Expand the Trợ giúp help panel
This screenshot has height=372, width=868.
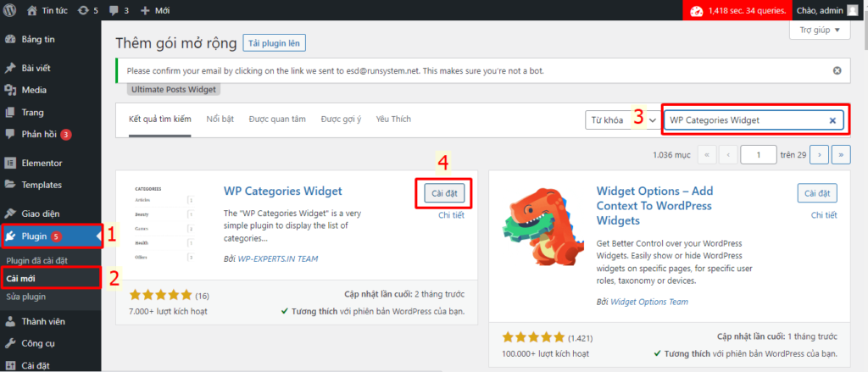[x=820, y=30]
